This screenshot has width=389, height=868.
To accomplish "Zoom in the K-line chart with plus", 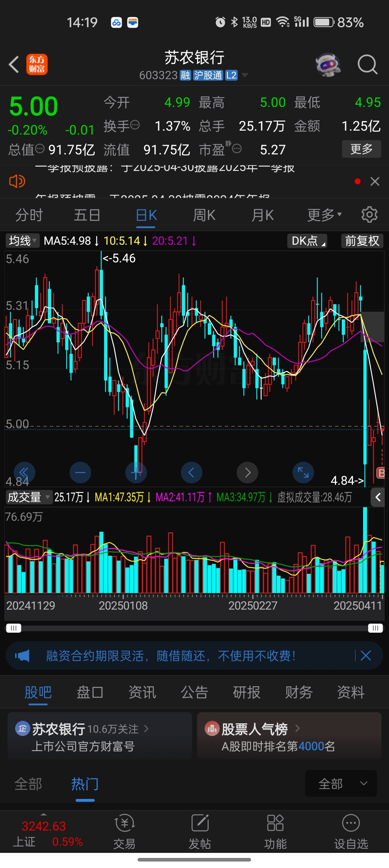I will point(136,472).
